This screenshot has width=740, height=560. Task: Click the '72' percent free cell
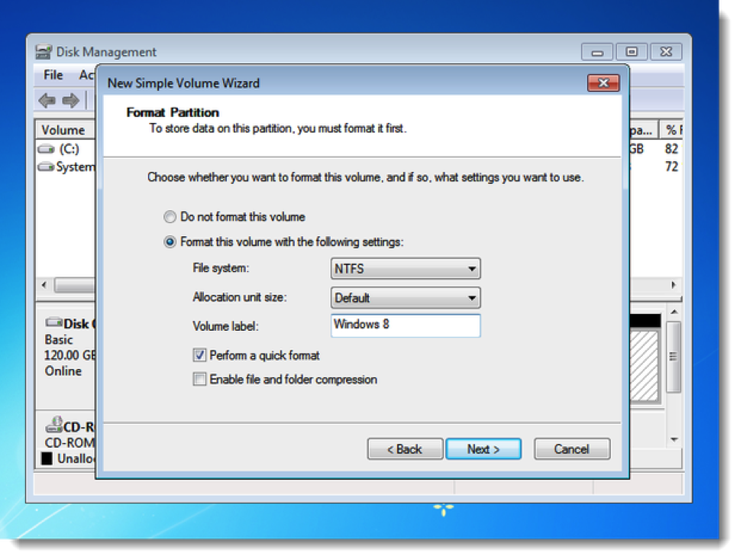[x=671, y=167]
